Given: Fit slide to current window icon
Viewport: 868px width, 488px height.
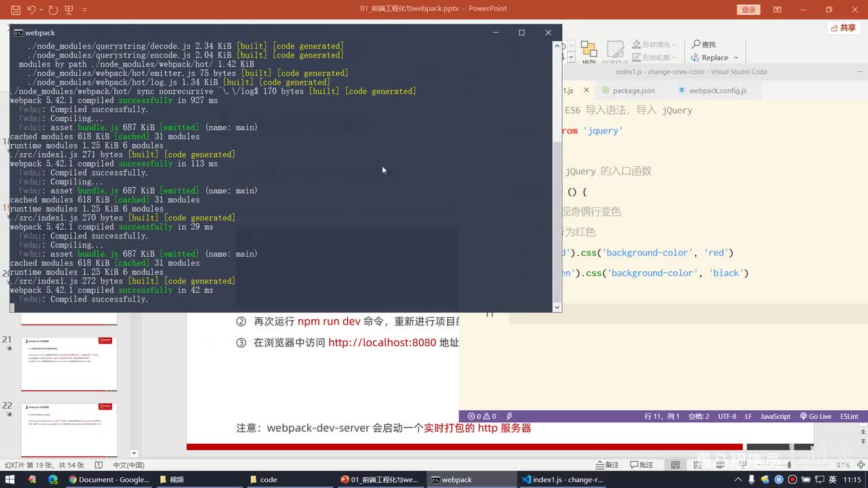Looking at the screenshot, I should (862, 465).
